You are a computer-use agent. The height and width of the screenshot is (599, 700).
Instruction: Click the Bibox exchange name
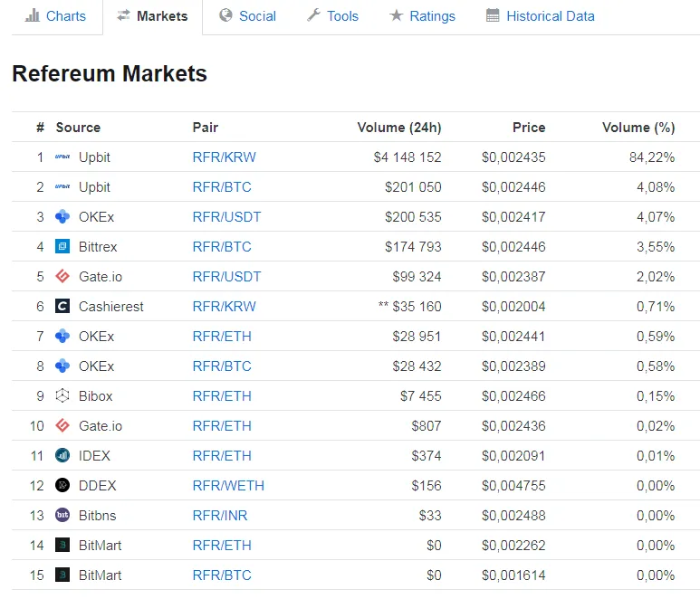coord(95,396)
